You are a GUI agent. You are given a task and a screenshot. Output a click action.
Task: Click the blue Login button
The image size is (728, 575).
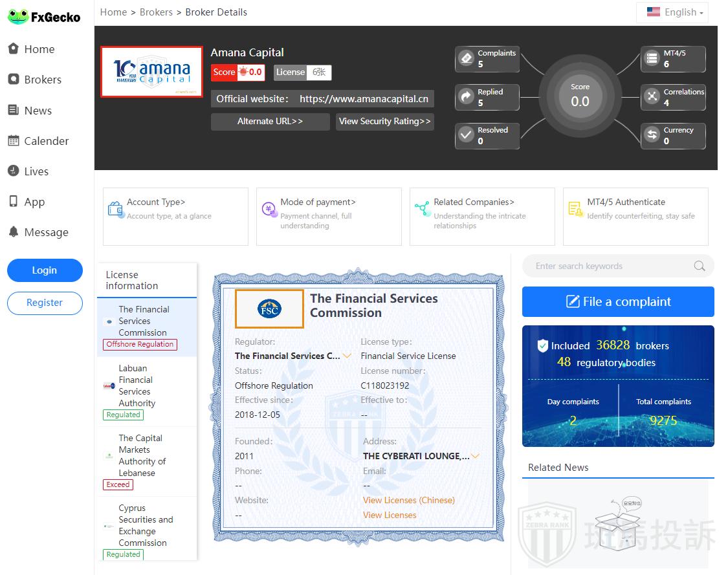point(45,270)
